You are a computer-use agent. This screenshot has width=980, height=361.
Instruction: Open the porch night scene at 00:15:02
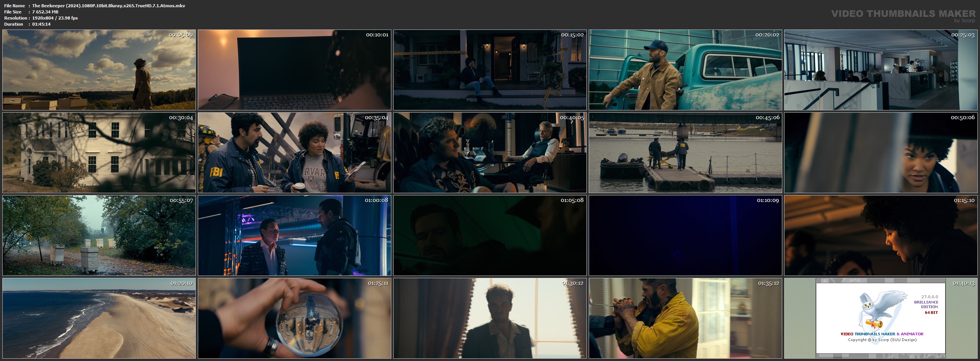[x=490, y=70]
